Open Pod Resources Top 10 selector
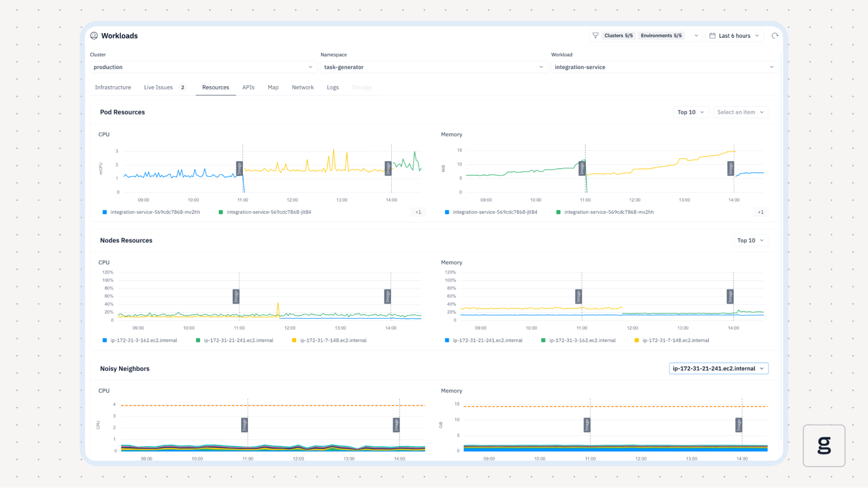The image size is (868, 488). 690,112
